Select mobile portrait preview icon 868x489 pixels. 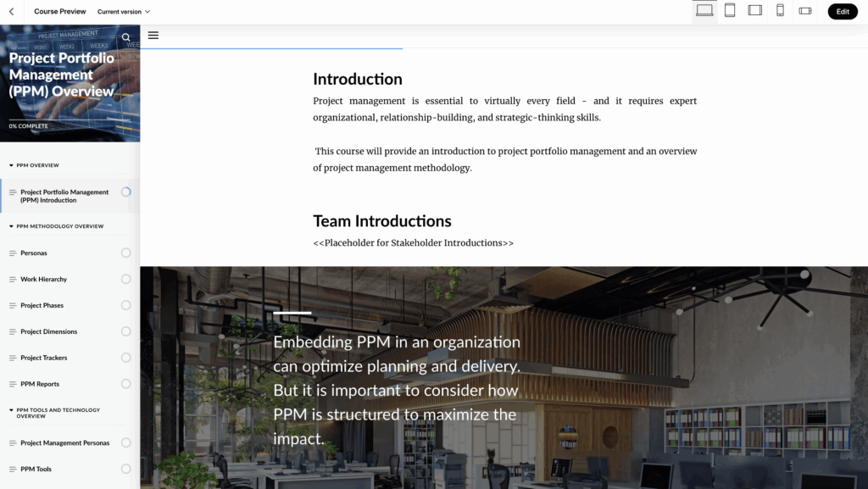click(x=780, y=11)
